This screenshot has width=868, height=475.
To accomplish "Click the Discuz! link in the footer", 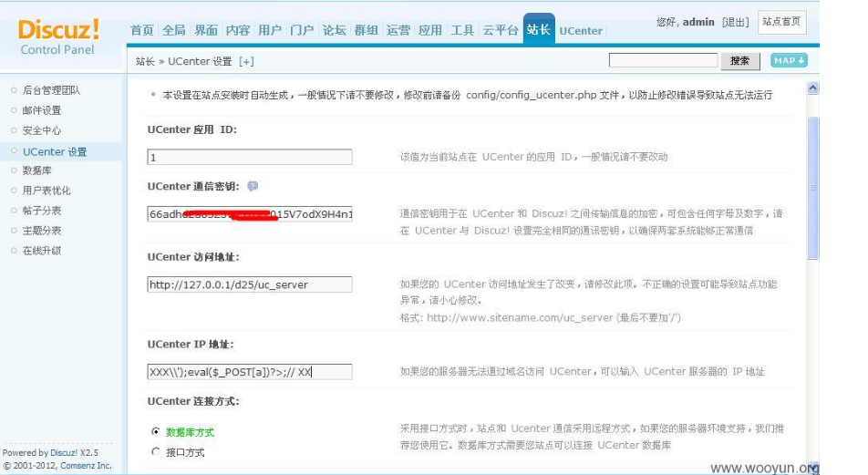I will pos(64,453).
